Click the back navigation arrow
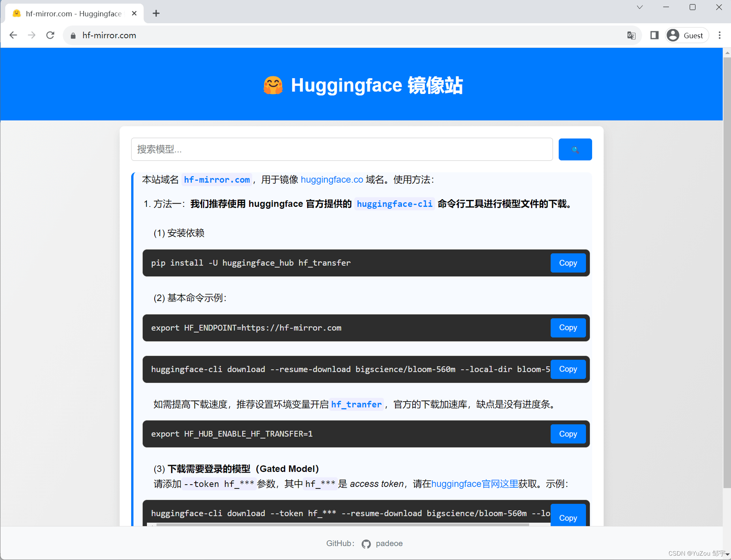The image size is (731, 560). 14,35
